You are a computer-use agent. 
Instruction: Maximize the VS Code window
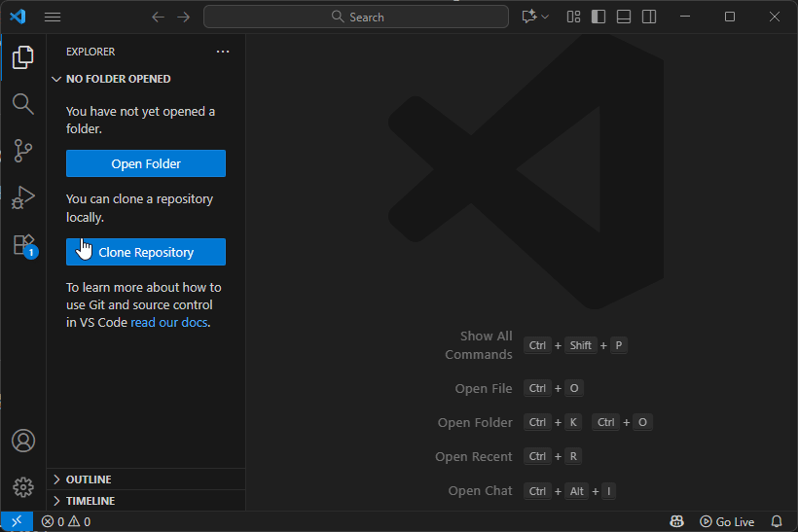coord(730,17)
